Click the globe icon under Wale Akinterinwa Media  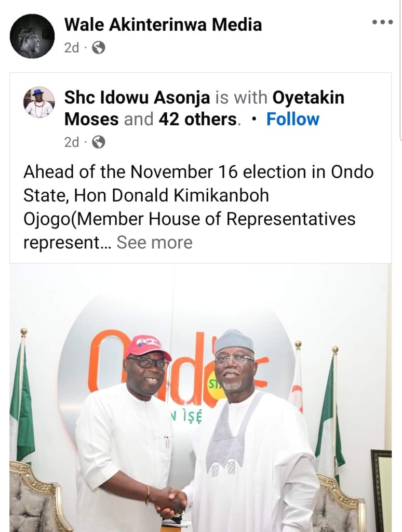[98, 48]
